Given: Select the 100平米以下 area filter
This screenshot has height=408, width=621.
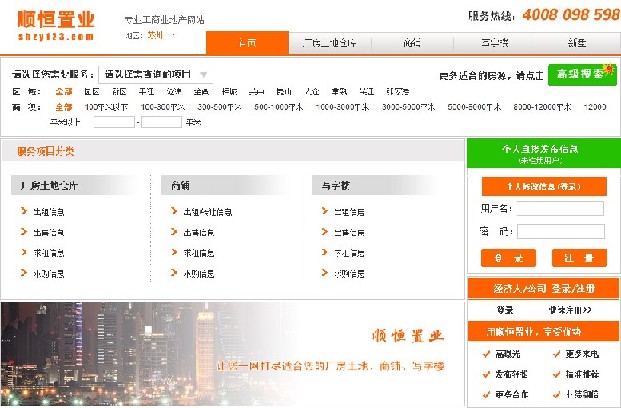Looking at the screenshot, I should pos(107,106).
